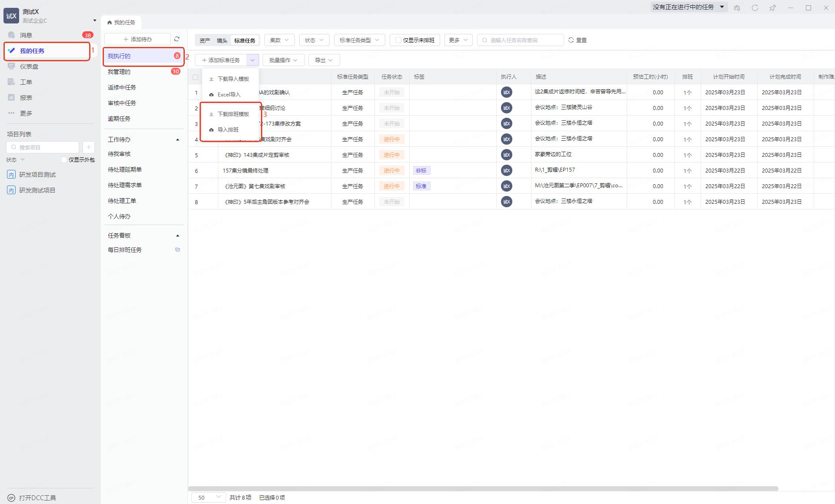The height and width of the screenshot is (504, 835).
Task: Click the 重置 reset icon in filter bar
Action: click(x=571, y=40)
